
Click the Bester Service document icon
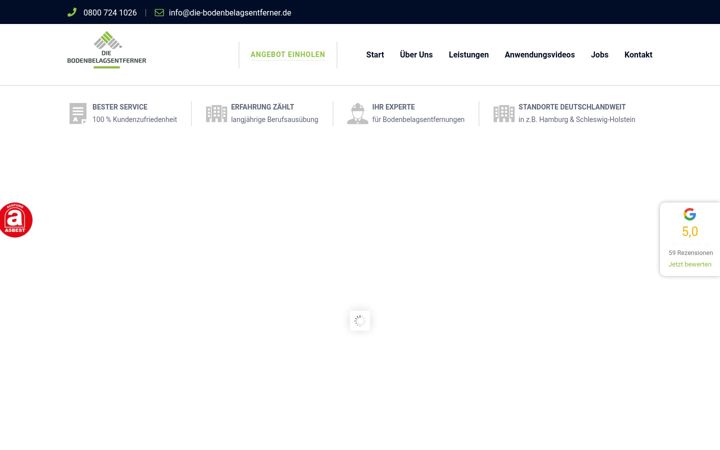[x=78, y=113]
